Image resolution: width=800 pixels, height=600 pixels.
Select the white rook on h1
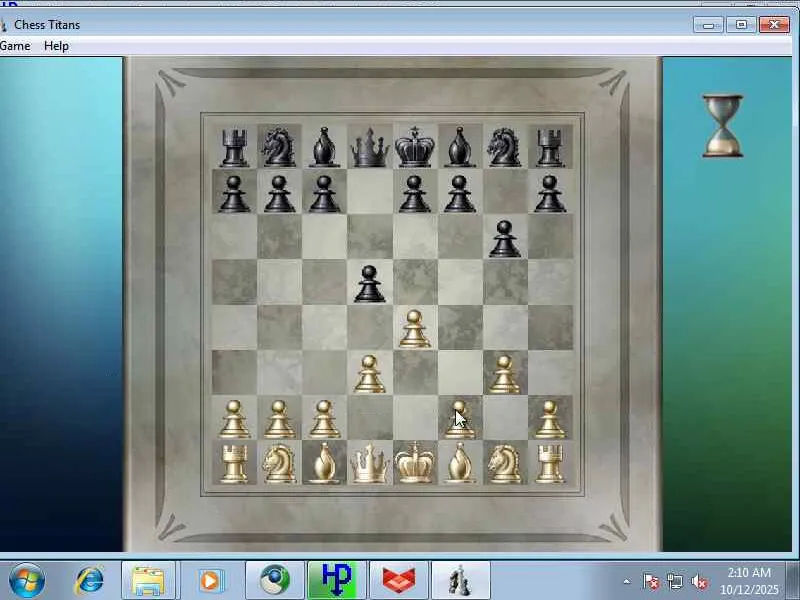[x=550, y=464]
